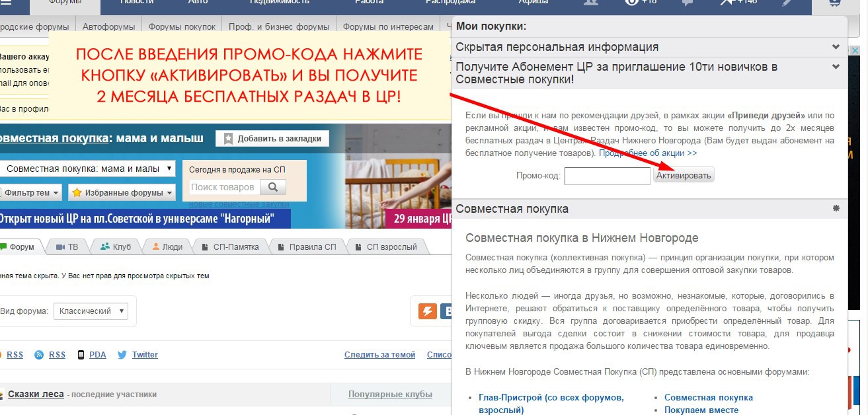
Task: Click the Открыт новый ЦР на пл.Советской banner
Action: point(145,219)
